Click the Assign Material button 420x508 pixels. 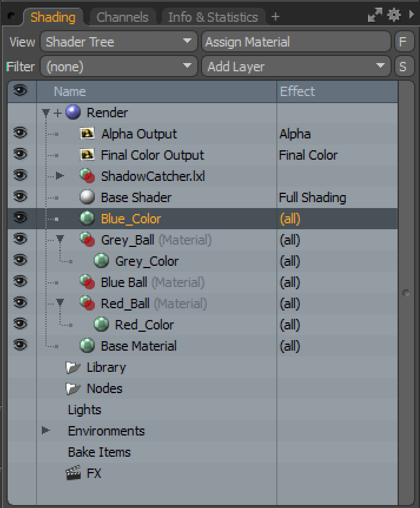click(296, 41)
